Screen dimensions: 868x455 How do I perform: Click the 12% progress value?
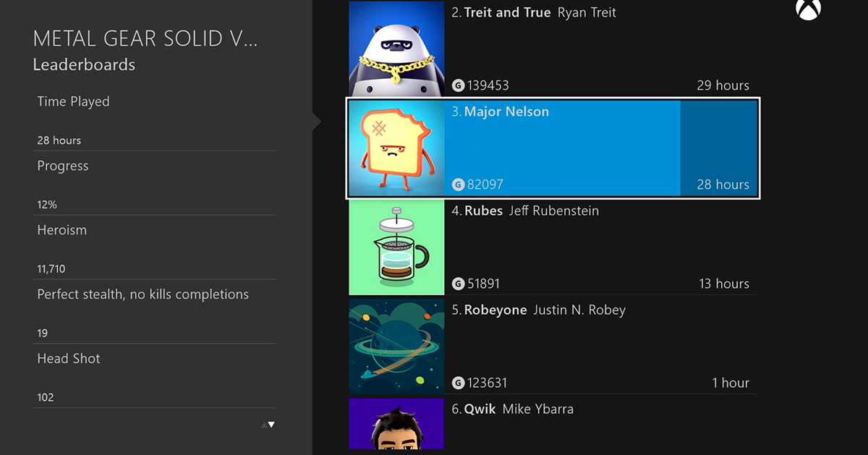pos(47,205)
